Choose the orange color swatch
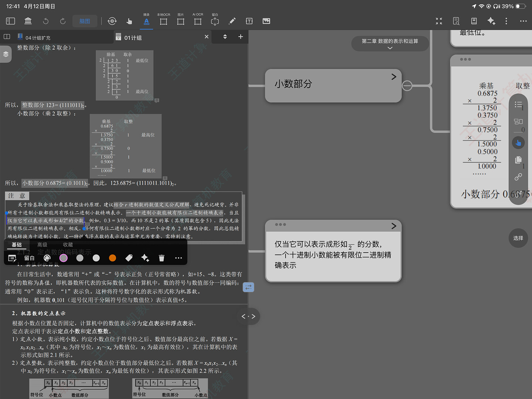The image size is (532, 399). coord(113,258)
